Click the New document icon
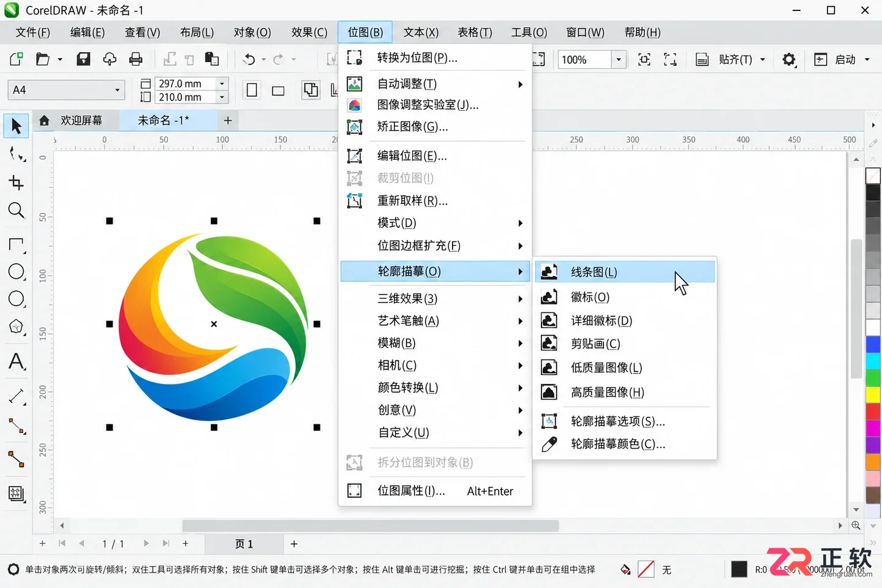882x588 pixels. tap(17, 59)
